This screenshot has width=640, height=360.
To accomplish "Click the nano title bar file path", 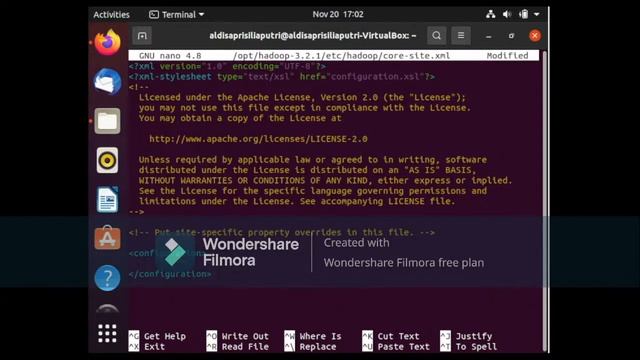I will point(342,56).
